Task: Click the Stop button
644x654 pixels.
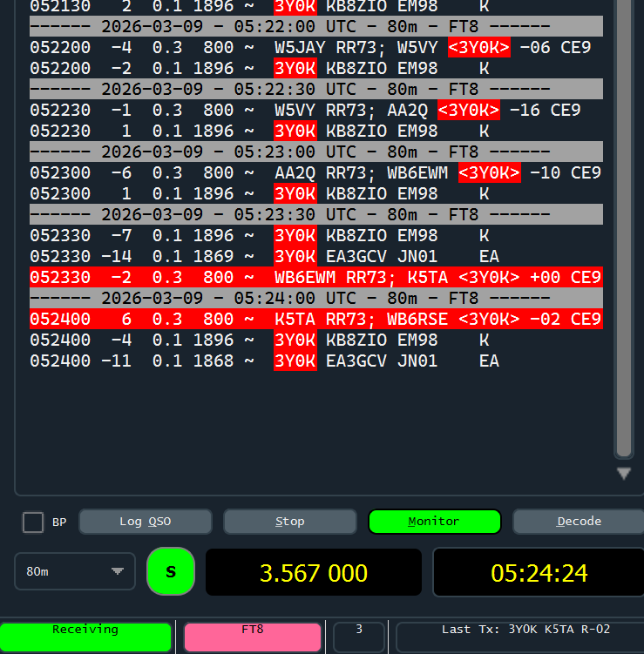Action: (x=290, y=522)
